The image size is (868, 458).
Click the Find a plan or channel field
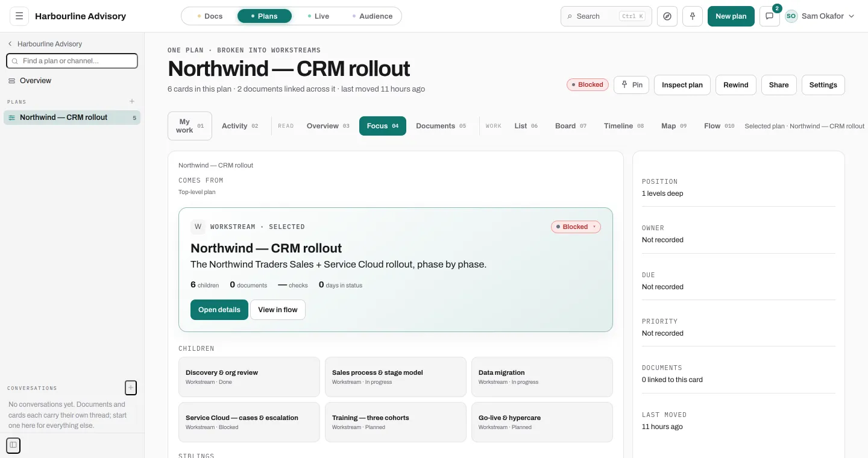(72, 61)
